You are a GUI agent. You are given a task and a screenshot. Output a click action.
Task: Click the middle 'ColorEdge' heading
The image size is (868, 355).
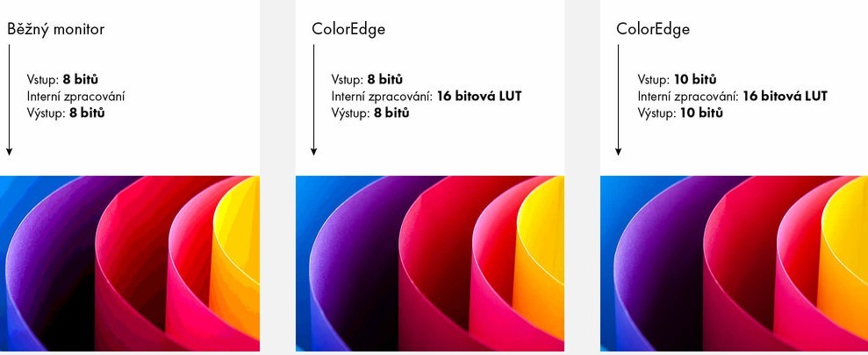[x=348, y=29]
